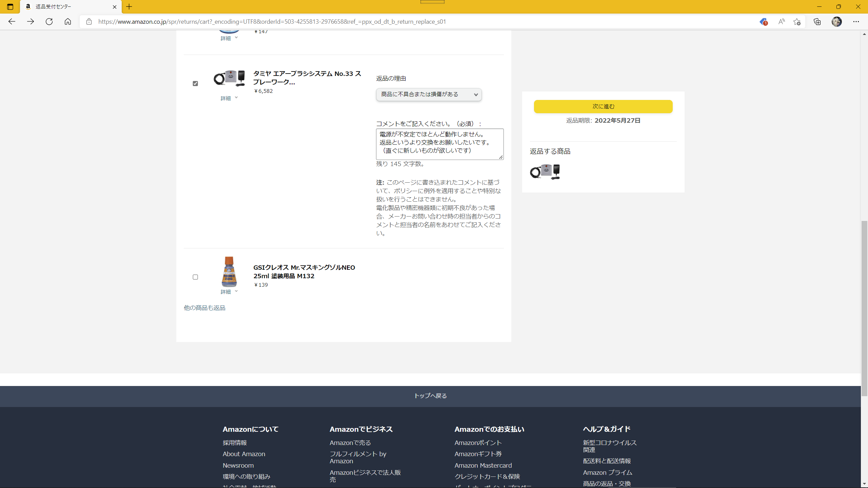Open the Amazonビジネスで法人販売 link

[x=365, y=476]
